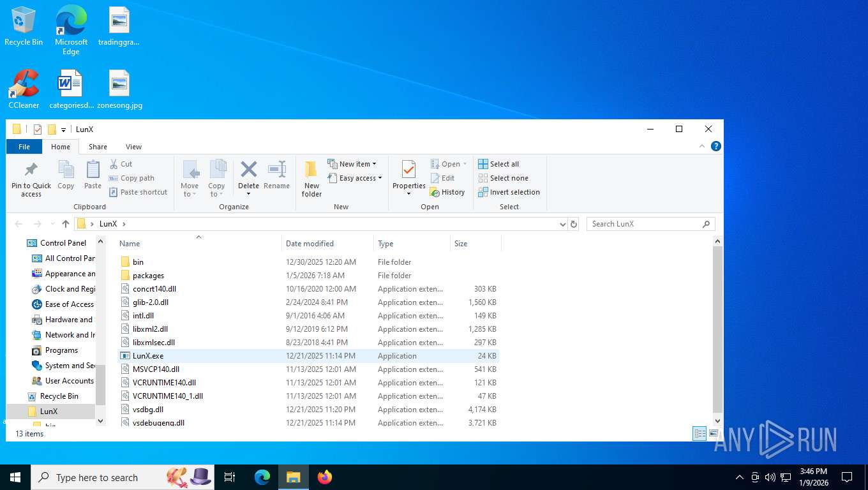Click the Edit command
This screenshot has height=490, width=868.
[442, 178]
